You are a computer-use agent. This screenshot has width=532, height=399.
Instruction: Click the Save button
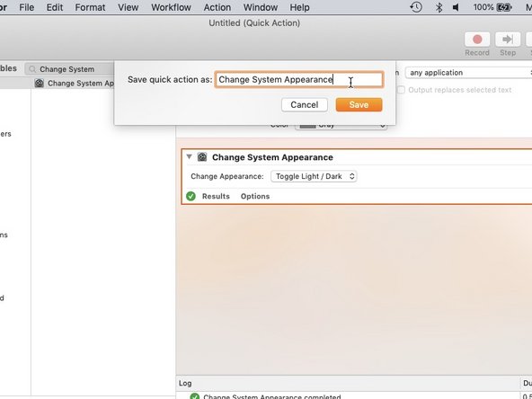click(359, 105)
